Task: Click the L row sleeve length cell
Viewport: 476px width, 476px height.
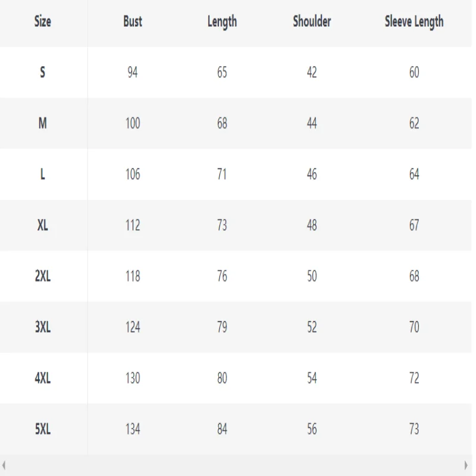Action: click(414, 174)
